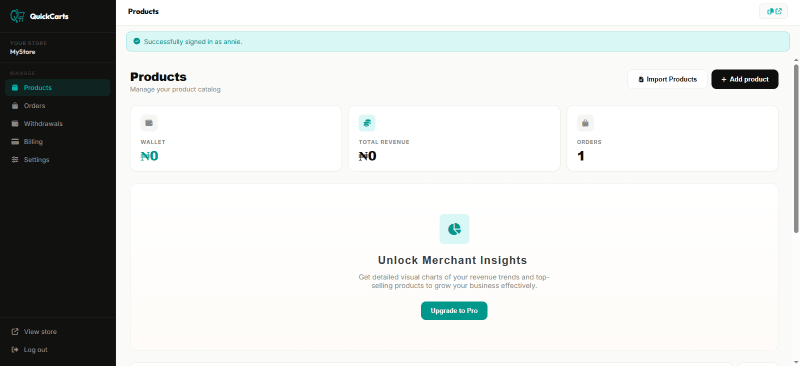800x366 pixels.
Task: Click the QuickCarts brand name
Action: coord(49,16)
